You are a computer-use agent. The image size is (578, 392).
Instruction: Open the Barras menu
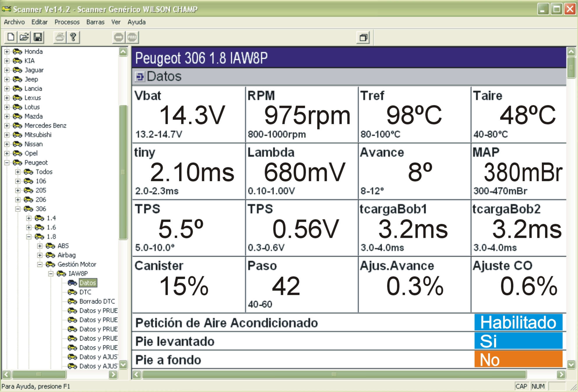point(95,22)
